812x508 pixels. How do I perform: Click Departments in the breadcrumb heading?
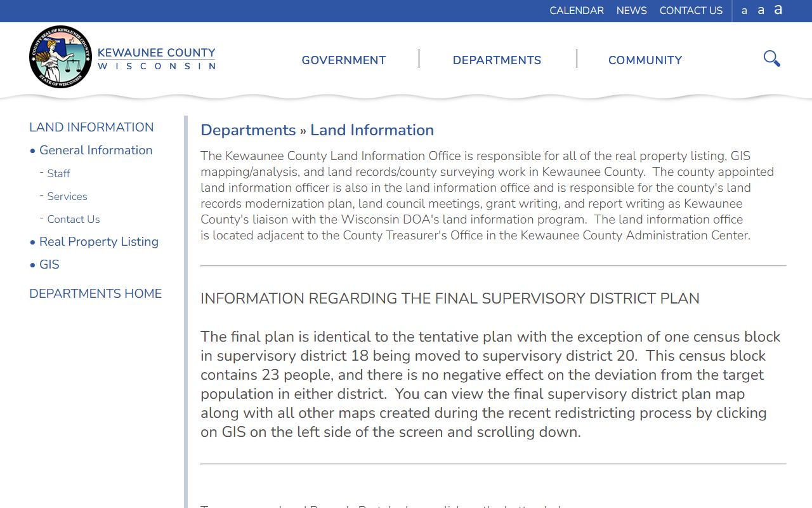248,130
